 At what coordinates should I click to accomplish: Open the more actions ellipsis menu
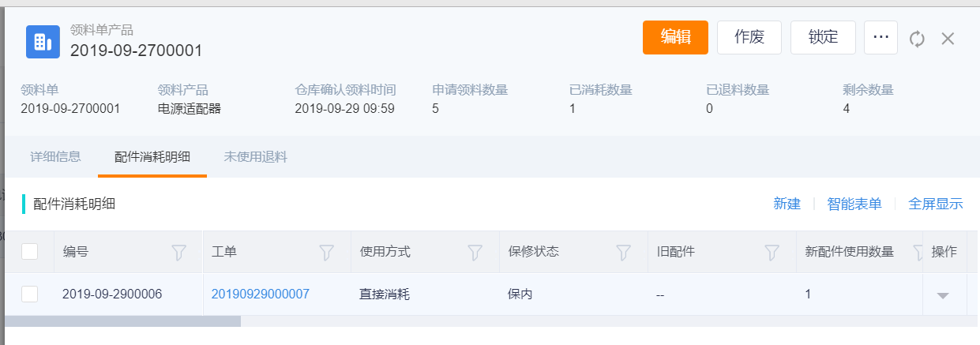pyautogui.click(x=880, y=37)
